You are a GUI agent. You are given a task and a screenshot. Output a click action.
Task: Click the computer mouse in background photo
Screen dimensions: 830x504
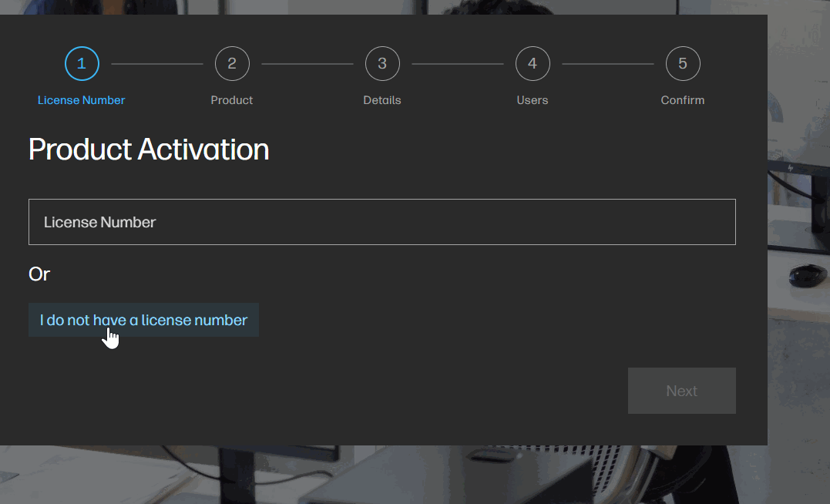click(806, 274)
